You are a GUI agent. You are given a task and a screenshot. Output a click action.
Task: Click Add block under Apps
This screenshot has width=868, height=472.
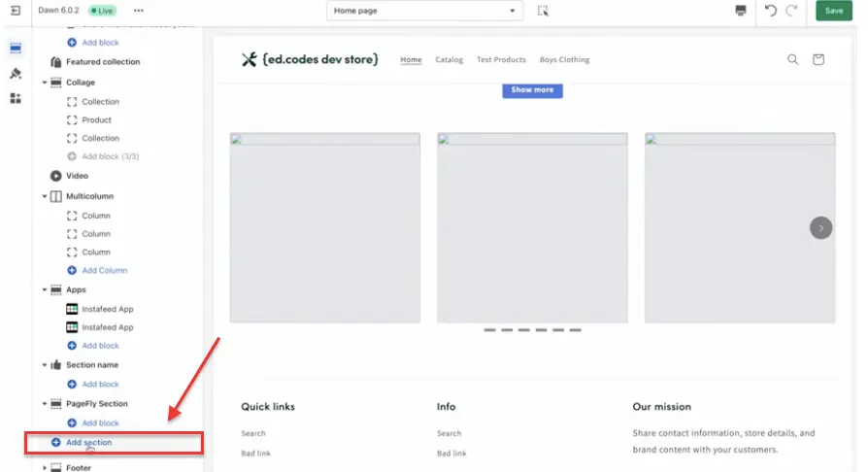click(x=100, y=345)
